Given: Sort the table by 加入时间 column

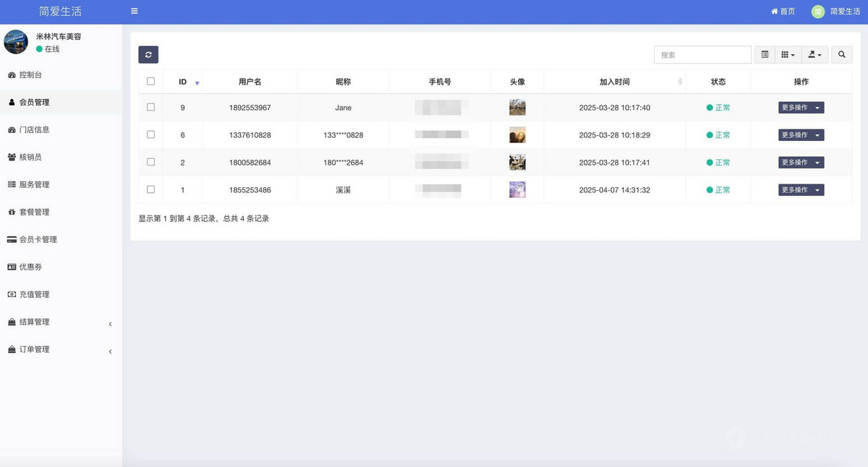Looking at the screenshot, I should [x=615, y=81].
